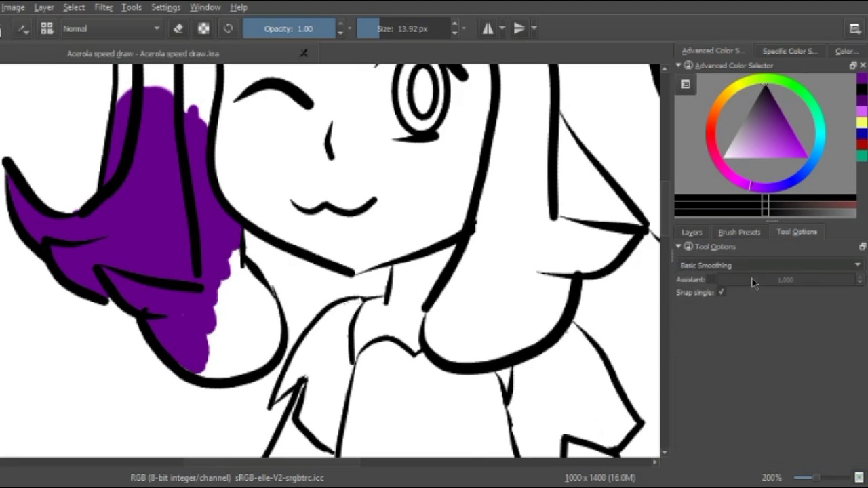Switch to the Advanced Color S... tab
Image resolution: width=868 pixels, height=488 pixels.
coord(712,51)
